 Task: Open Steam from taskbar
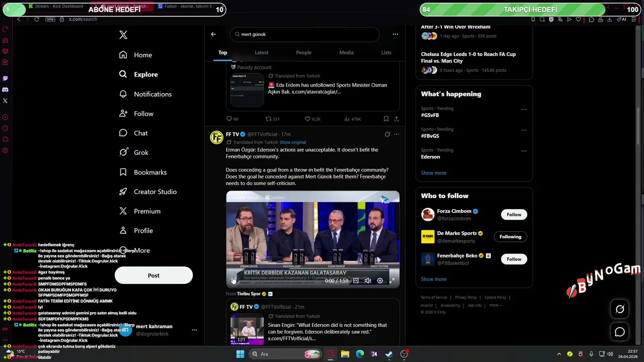click(x=389, y=354)
